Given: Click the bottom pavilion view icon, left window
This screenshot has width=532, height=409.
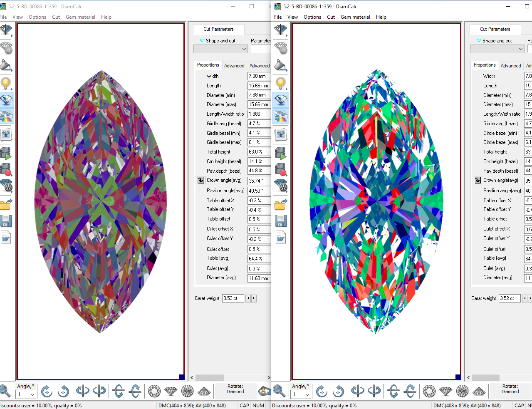Looking at the screenshot, I should [188, 391].
